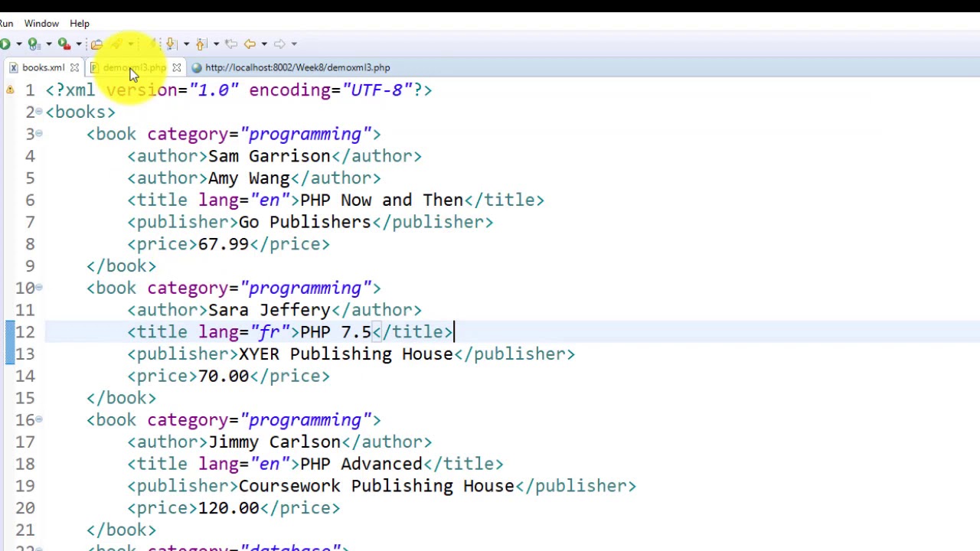Viewport: 980px width, 551px height.
Task: Open the Previous Annotation dropdown arrow
Action: 216,44
